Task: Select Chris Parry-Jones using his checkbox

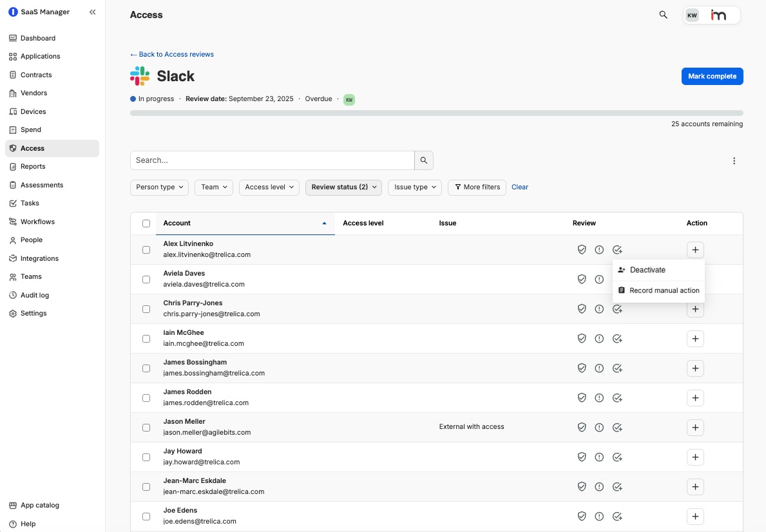Action: click(x=146, y=309)
